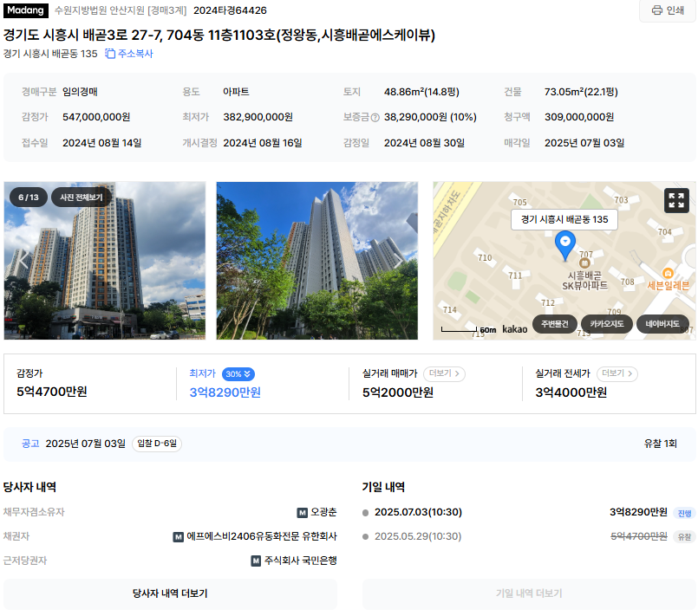Image resolution: width=698 pixels, height=616 pixels.
Task: Open 네이버지도 map link
Action: click(662, 324)
